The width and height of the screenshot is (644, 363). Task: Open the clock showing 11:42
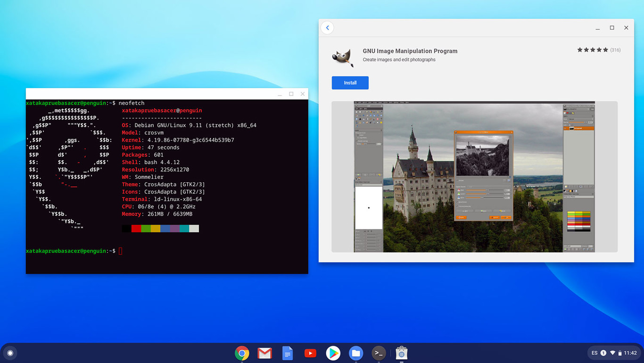630,353
